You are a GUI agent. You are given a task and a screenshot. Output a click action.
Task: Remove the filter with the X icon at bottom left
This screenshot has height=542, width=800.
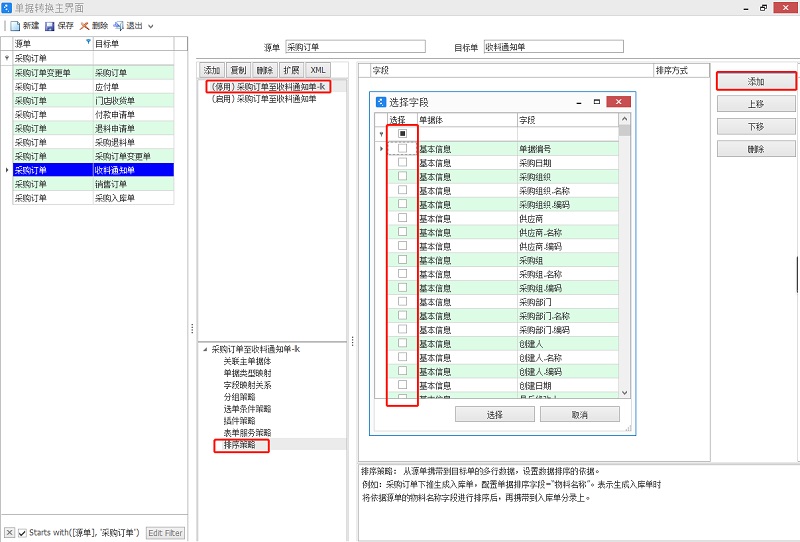[x=9, y=533]
